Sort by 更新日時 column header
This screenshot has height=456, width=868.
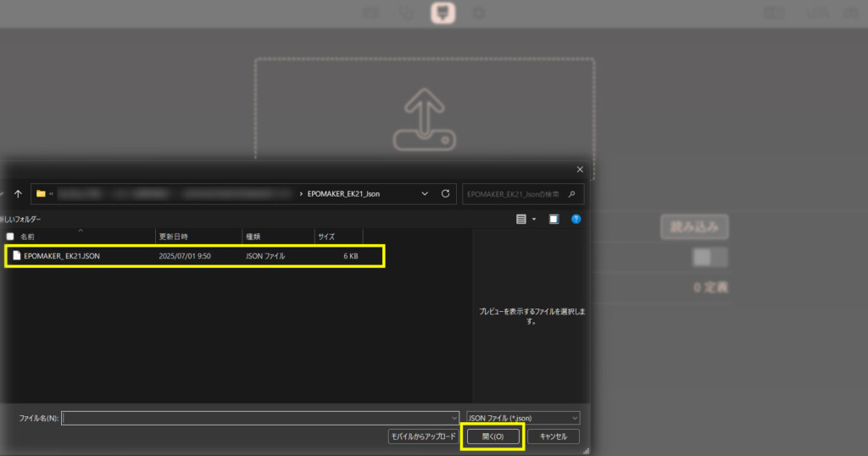[173, 236]
